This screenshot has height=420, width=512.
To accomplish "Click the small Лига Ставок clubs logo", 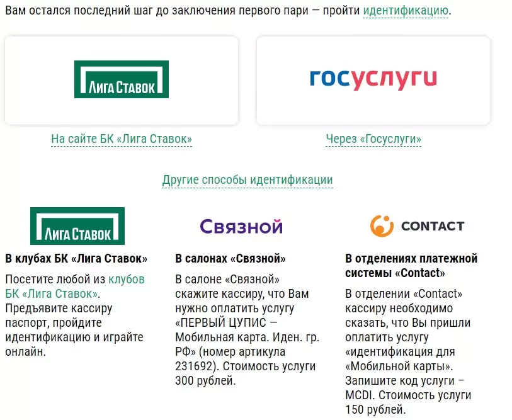I will (x=77, y=225).
